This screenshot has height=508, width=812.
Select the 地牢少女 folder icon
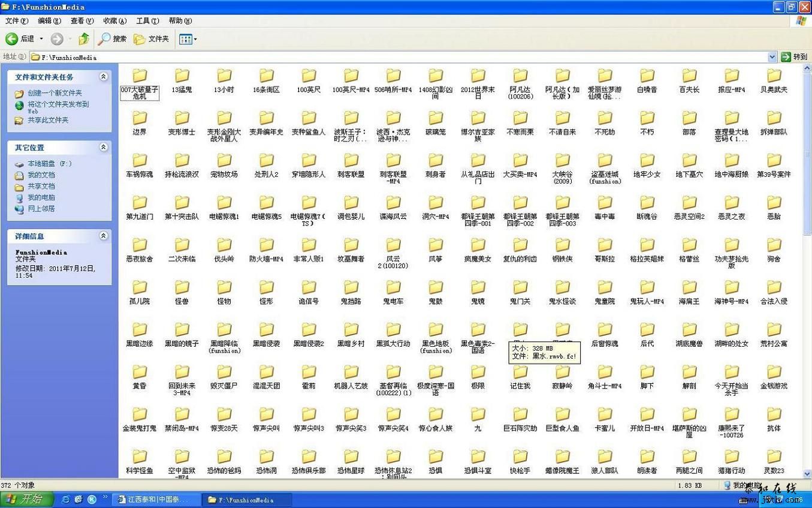click(647, 160)
